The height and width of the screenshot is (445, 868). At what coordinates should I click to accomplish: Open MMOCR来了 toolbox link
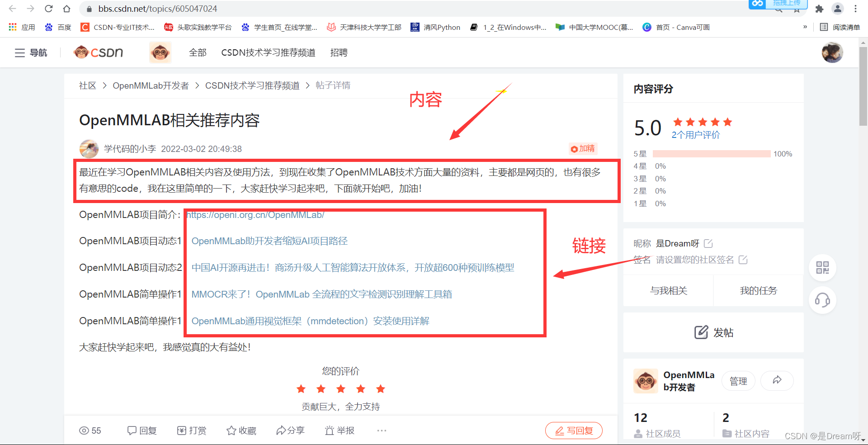pyautogui.click(x=321, y=294)
